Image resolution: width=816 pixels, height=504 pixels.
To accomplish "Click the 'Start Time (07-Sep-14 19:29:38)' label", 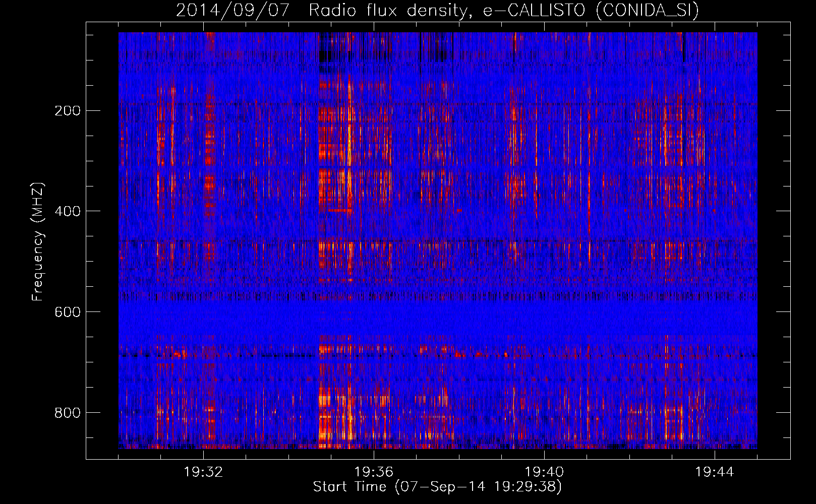I will [437, 487].
